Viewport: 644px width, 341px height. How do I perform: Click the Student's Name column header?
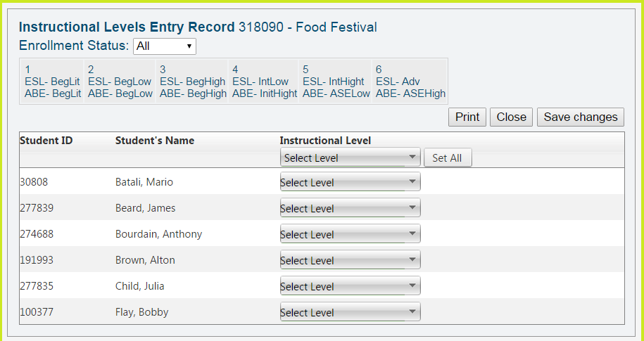(x=154, y=141)
